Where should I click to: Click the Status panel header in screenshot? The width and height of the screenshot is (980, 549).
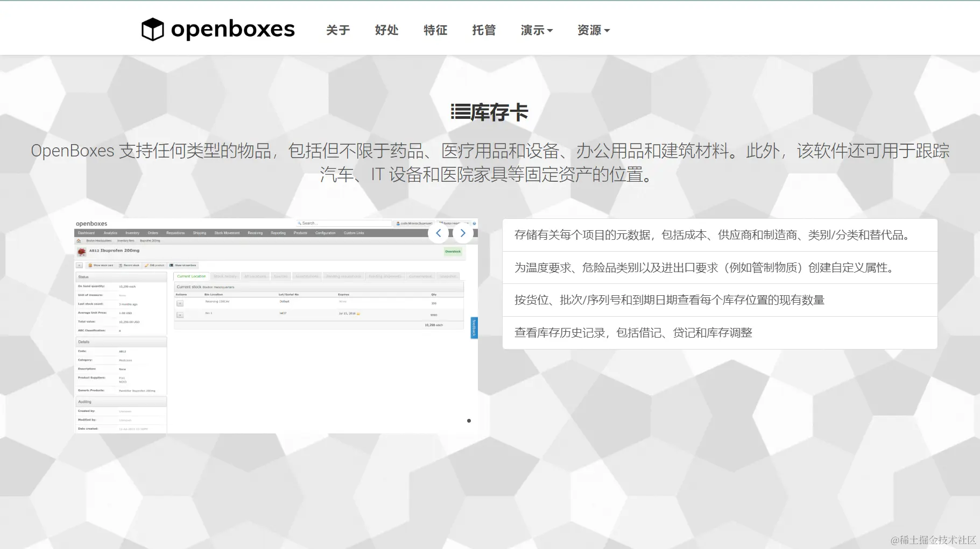[121, 277]
